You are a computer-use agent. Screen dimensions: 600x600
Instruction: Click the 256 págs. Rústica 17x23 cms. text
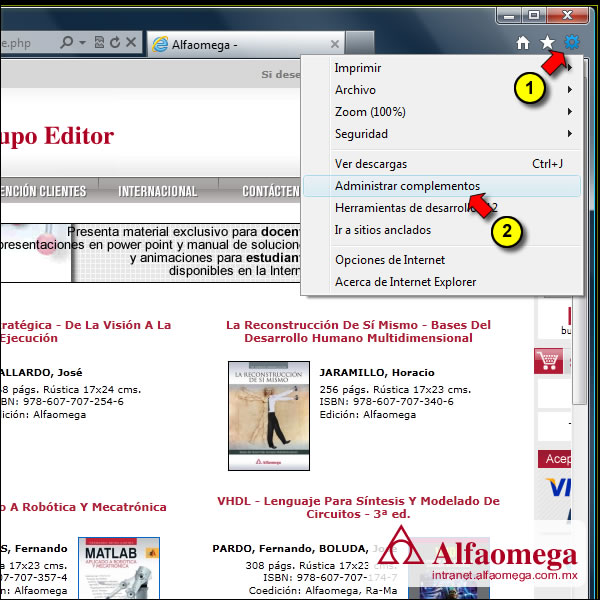tap(395, 390)
